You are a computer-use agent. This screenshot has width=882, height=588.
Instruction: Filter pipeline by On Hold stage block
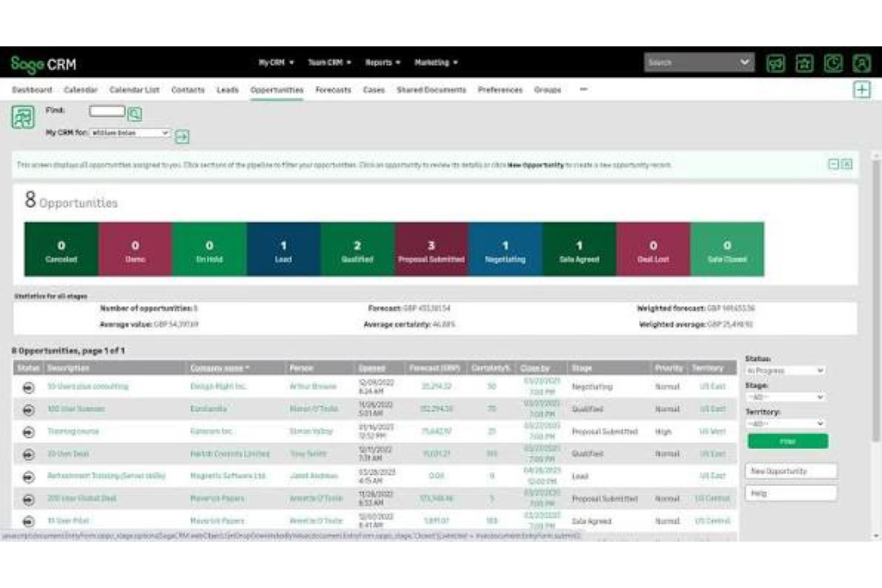(209, 250)
